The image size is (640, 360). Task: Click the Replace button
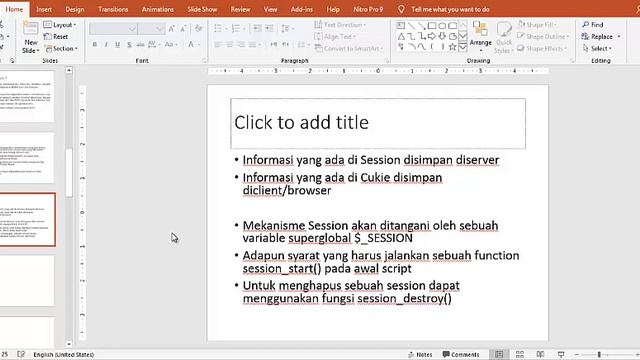click(x=601, y=37)
